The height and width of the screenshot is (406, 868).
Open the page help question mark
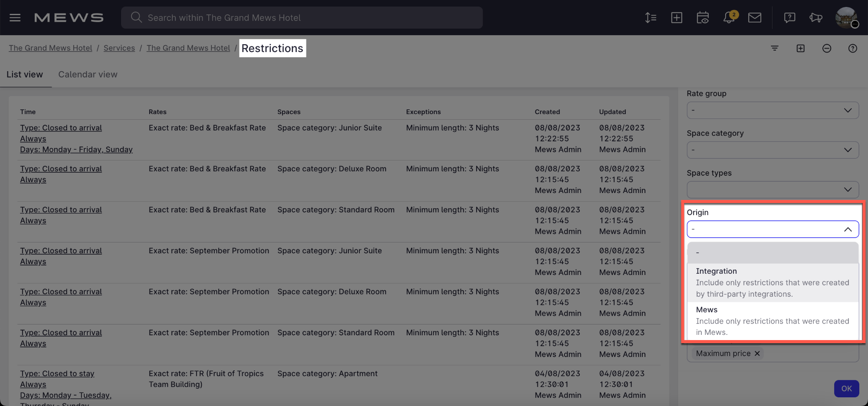click(853, 48)
